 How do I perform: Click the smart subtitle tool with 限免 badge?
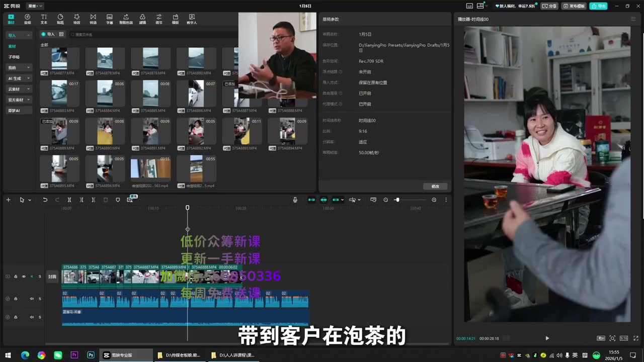click(130, 199)
